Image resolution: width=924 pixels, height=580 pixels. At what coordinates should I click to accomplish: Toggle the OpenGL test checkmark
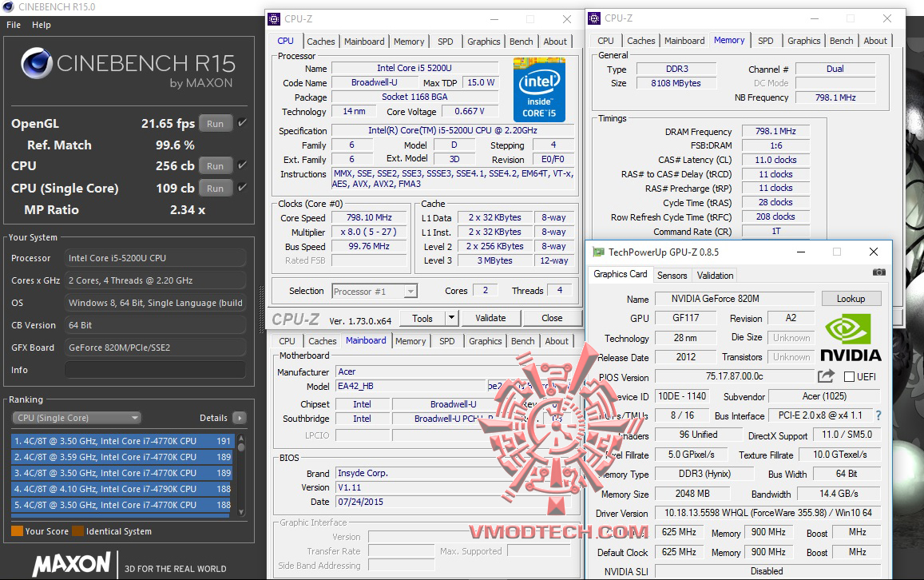[x=242, y=123]
